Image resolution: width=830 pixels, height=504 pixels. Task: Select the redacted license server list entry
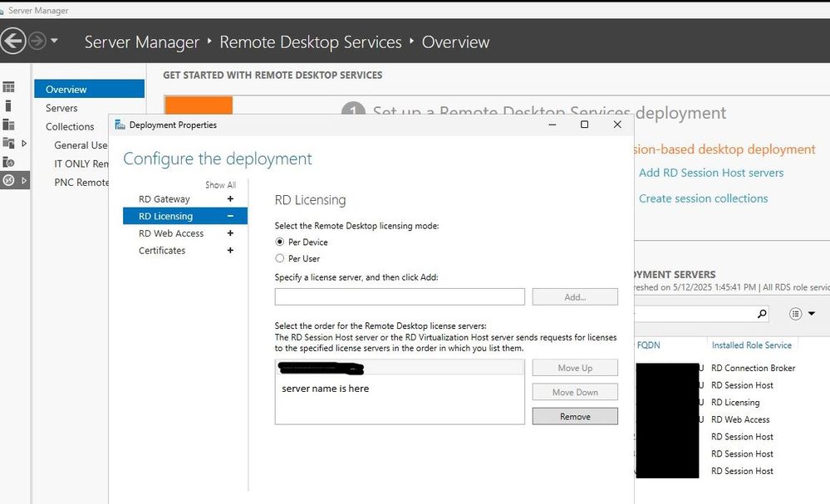pos(400,368)
